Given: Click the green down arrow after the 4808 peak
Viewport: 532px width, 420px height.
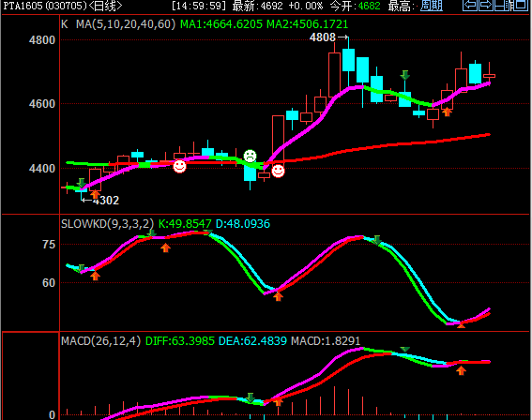Looking at the screenshot, I should click(x=404, y=75).
